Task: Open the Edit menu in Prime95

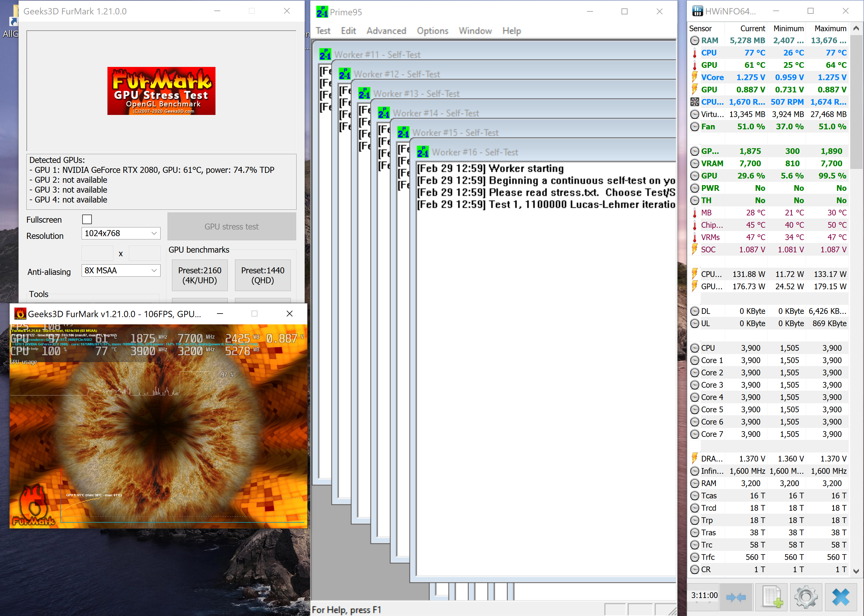Action: (x=348, y=31)
